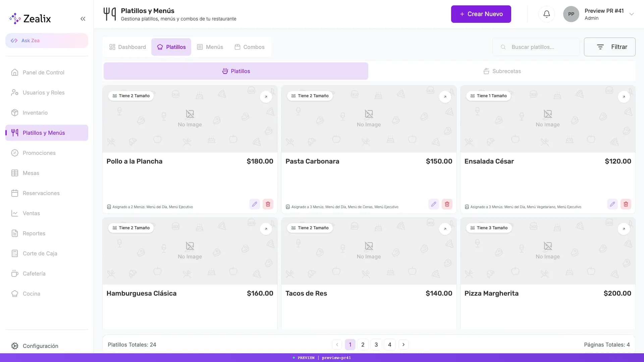Delete Pollo a la Plancha with trash icon

click(x=268, y=204)
